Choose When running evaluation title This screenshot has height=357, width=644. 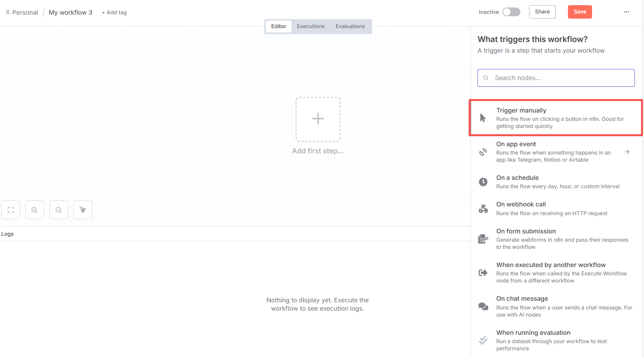tap(533, 332)
